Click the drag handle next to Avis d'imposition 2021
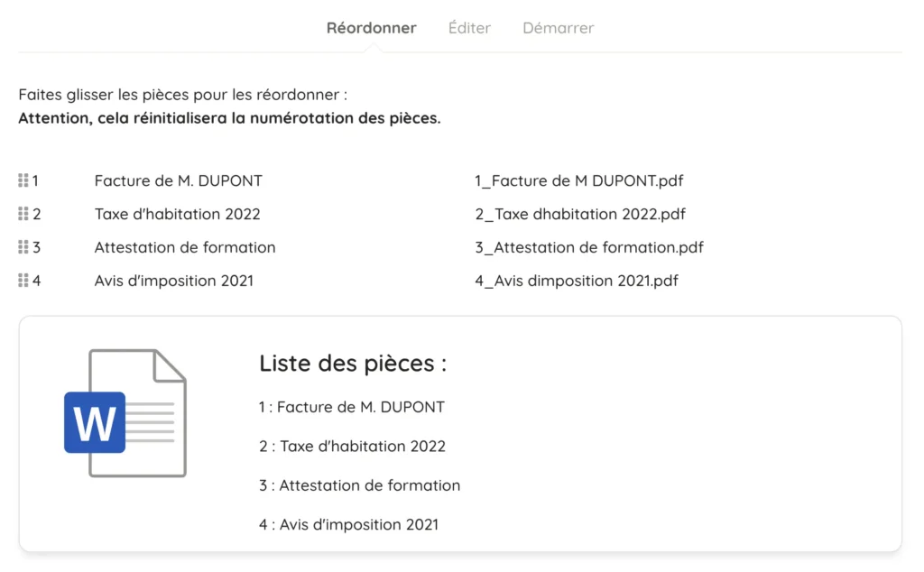The image size is (924, 572). [x=23, y=281]
